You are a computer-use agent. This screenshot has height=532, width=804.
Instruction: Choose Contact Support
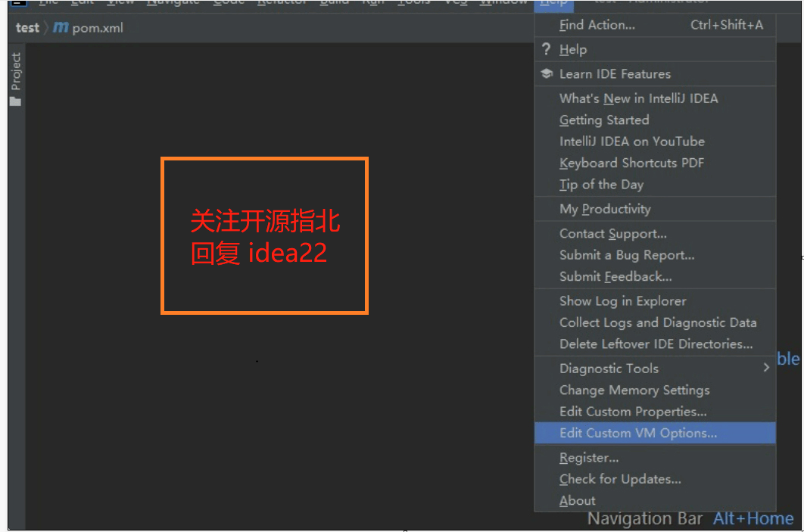point(655,234)
